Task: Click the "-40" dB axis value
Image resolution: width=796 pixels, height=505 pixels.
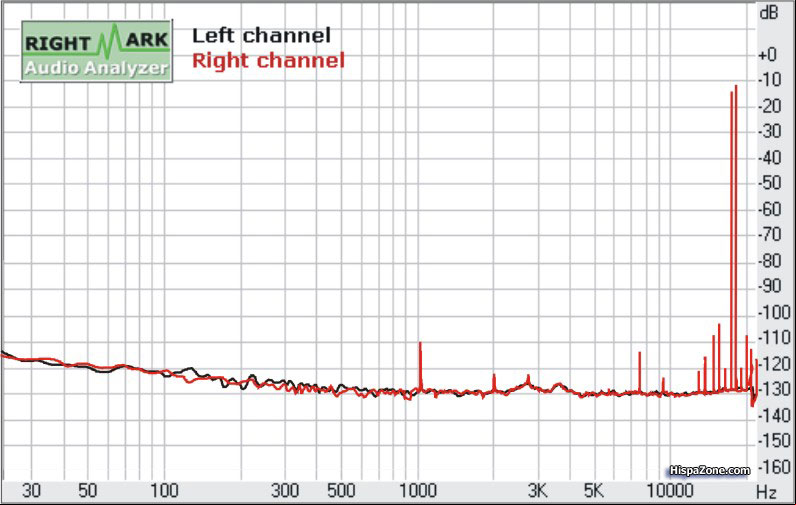Action: point(769,157)
